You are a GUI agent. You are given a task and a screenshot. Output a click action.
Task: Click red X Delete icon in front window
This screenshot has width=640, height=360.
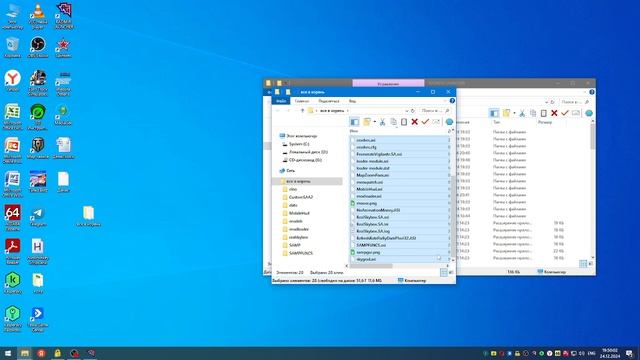[x=415, y=122]
